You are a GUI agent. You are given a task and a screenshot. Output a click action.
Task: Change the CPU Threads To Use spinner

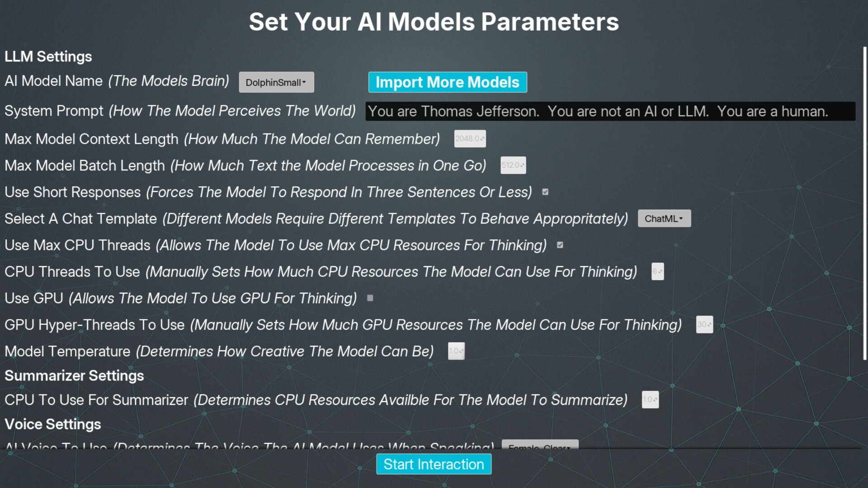pos(657,272)
